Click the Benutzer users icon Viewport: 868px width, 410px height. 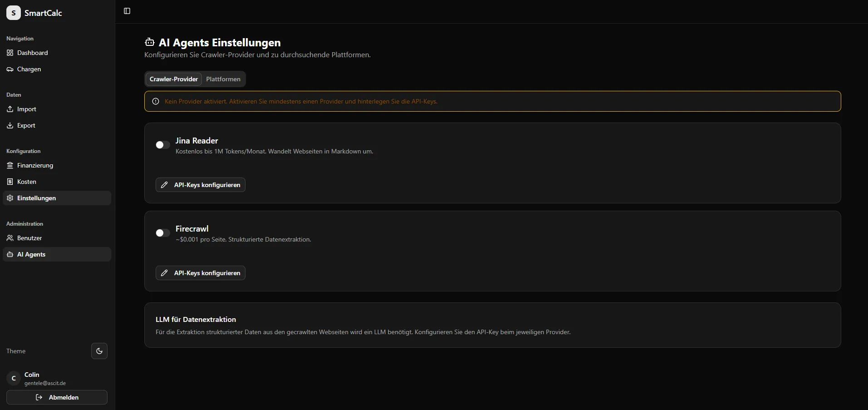click(x=10, y=238)
